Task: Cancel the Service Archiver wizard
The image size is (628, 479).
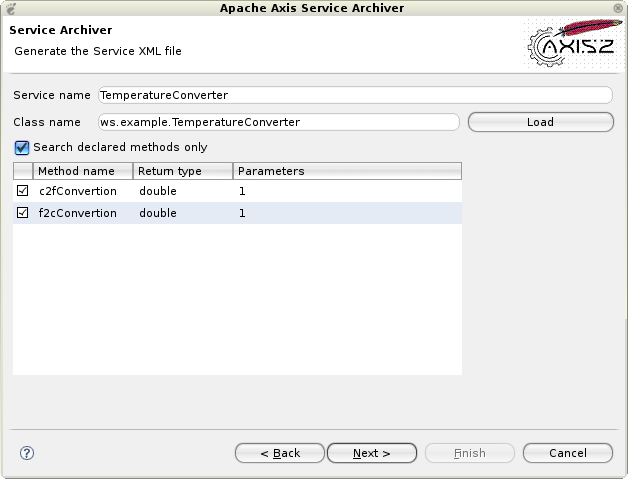Action: (568, 453)
